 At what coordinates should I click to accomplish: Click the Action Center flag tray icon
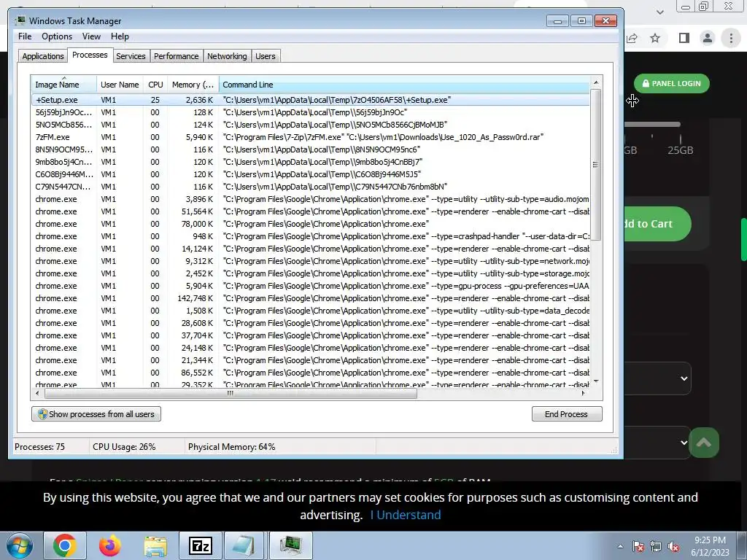click(638, 547)
